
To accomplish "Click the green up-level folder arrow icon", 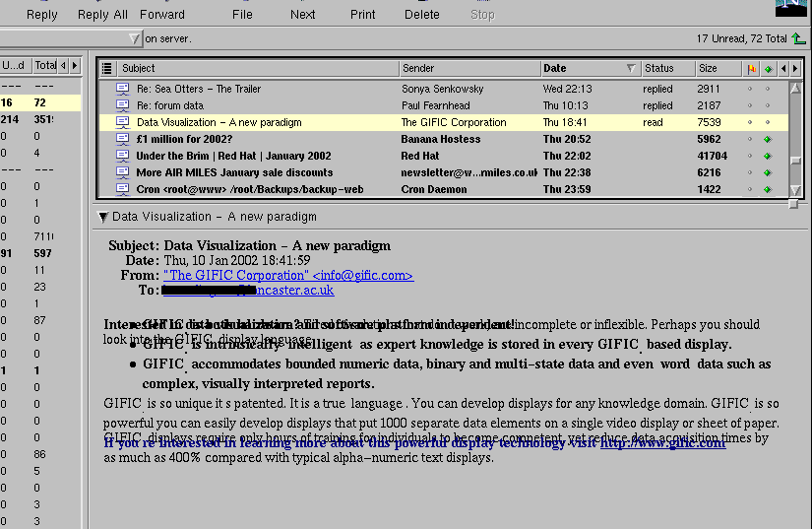I will [798, 37].
